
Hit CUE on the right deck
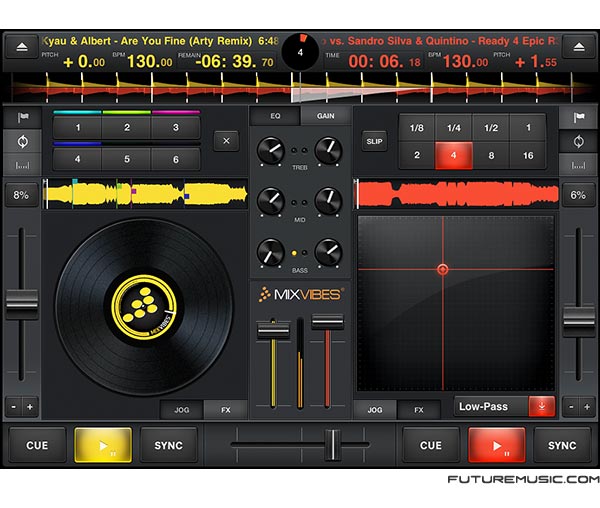click(431, 445)
